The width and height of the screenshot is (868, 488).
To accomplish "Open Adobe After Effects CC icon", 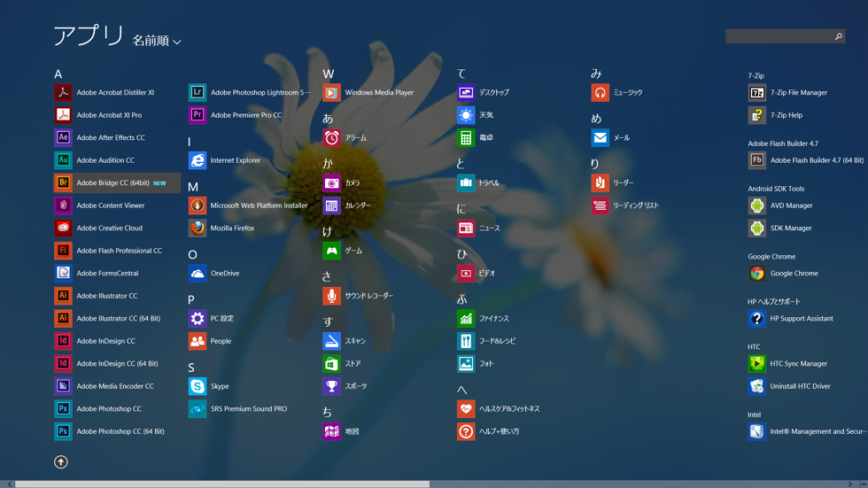I will 63,138.
